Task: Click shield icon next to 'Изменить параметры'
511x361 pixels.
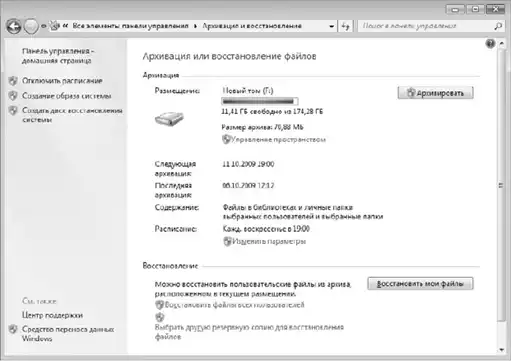Action: click(227, 241)
